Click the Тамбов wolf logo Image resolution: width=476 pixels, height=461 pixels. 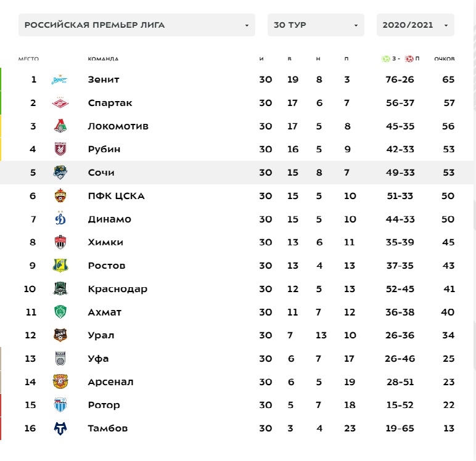pyautogui.click(x=60, y=428)
